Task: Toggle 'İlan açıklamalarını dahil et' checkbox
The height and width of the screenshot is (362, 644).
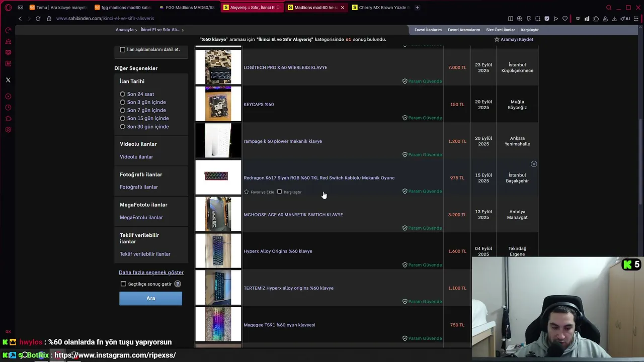Action: click(123, 50)
